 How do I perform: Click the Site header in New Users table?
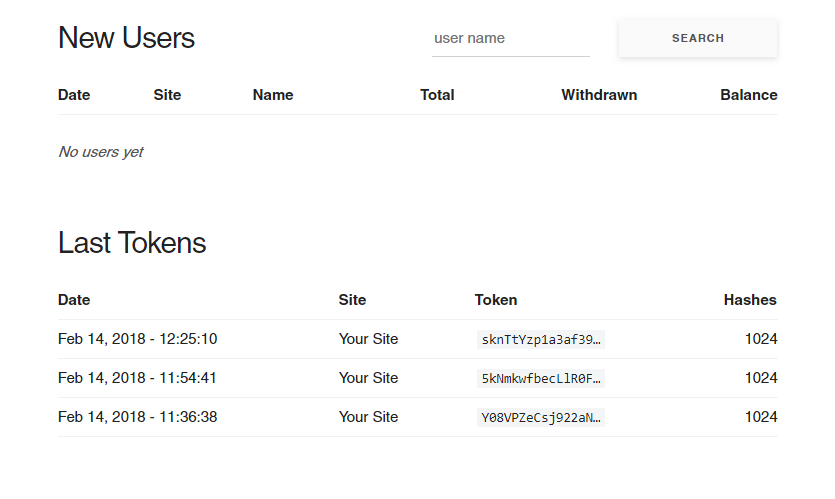click(167, 95)
